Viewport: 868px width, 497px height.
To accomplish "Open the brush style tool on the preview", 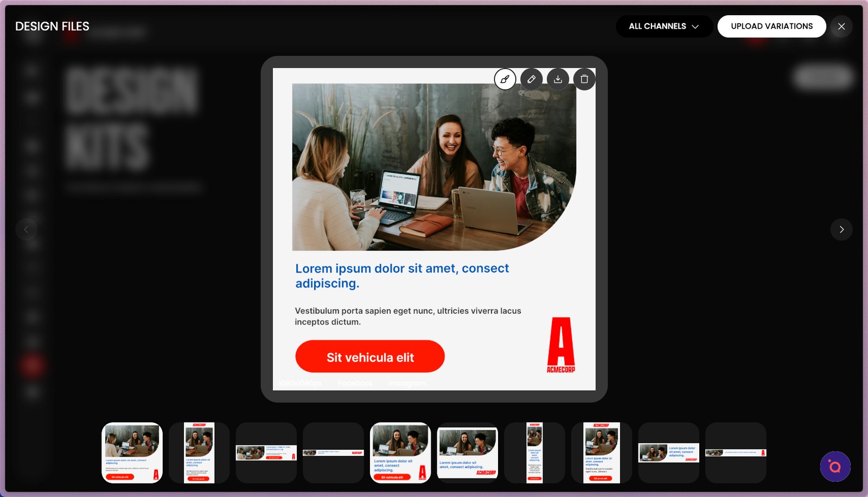I will pos(505,79).
